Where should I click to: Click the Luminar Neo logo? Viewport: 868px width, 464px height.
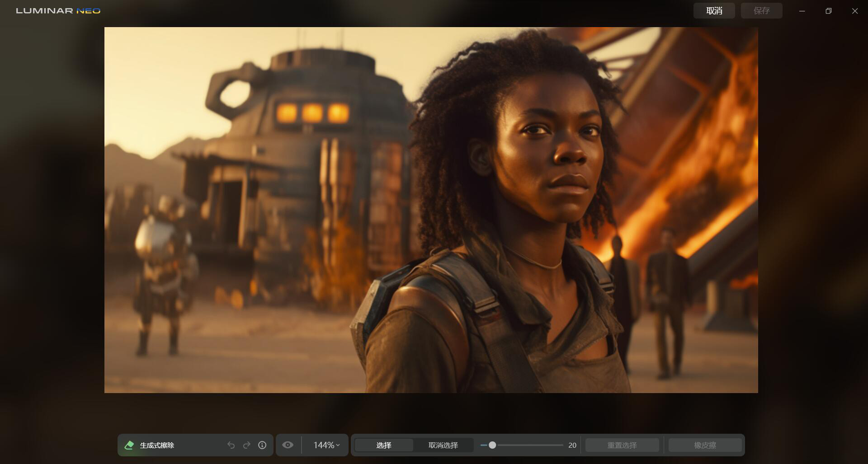pos(58,11)
